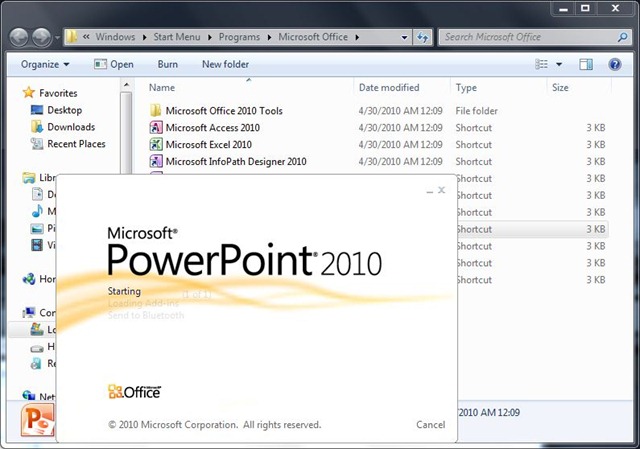Open recent pages dropdown beside Forward button
This screenshot has width=640, height=449.
coord(57,38)
